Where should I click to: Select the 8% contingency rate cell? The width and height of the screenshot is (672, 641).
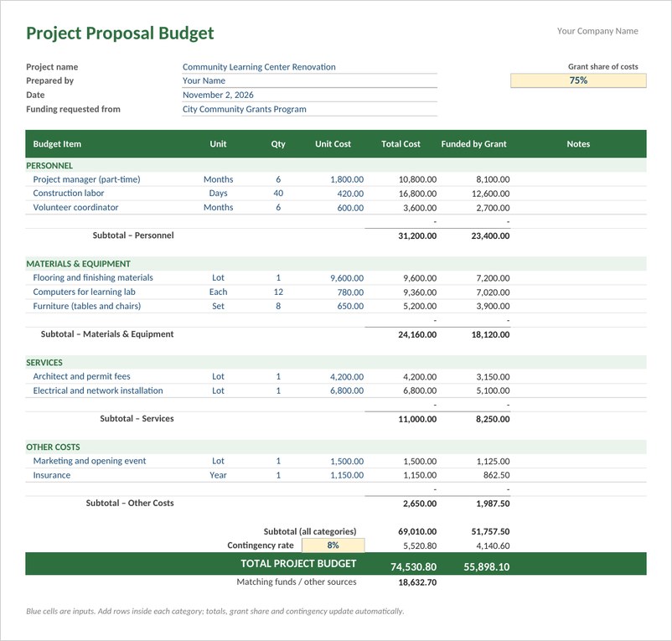333,545
